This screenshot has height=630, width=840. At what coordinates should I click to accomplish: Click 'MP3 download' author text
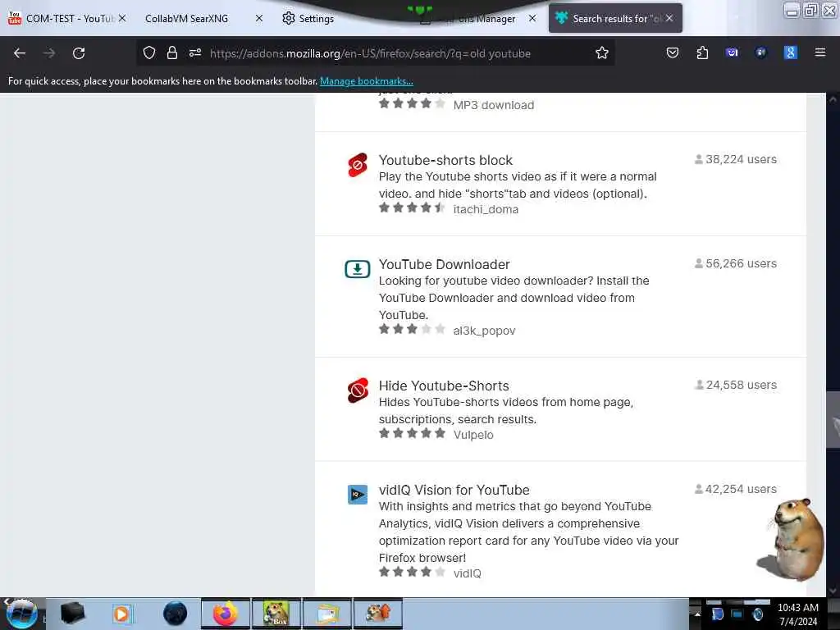pyautogui.click(x=493, y=105)
